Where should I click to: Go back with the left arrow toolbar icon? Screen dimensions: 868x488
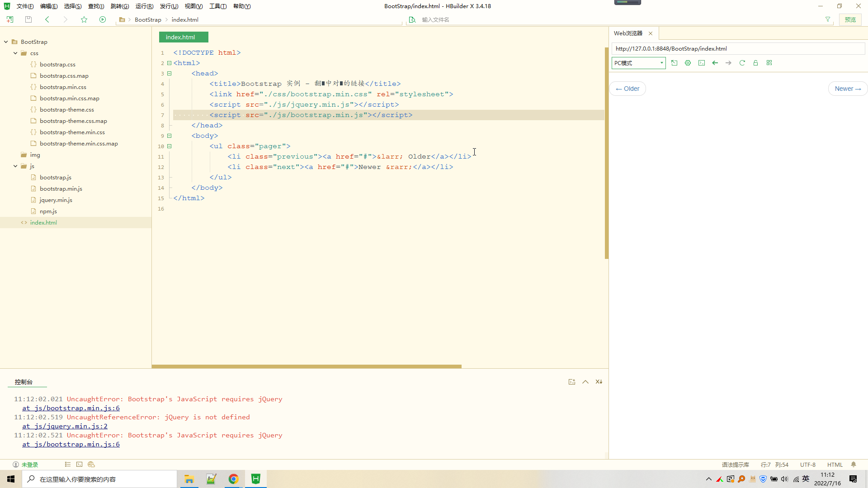click(47, 19)
